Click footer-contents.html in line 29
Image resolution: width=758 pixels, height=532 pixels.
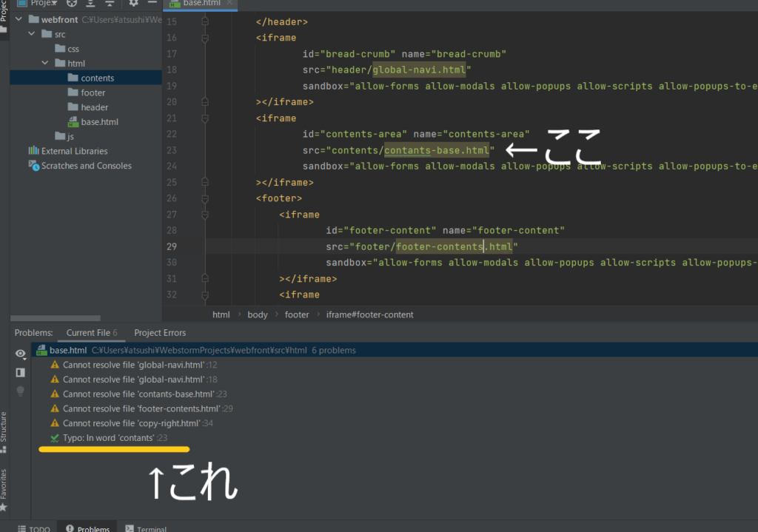(454, 246)
